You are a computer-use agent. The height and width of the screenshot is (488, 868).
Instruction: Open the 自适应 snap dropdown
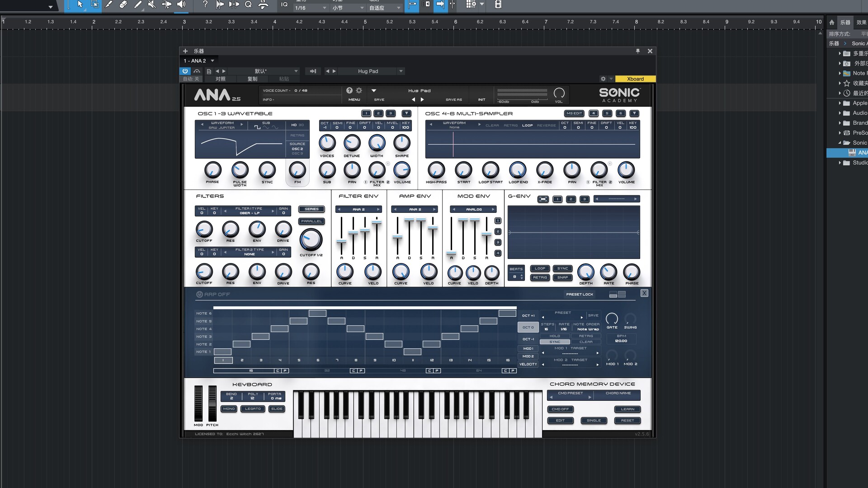pos(385,8)
